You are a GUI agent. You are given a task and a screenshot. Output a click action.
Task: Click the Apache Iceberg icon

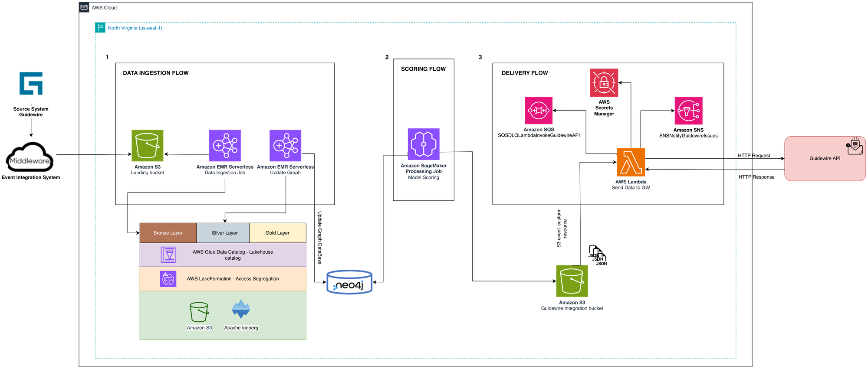point(241,309)
